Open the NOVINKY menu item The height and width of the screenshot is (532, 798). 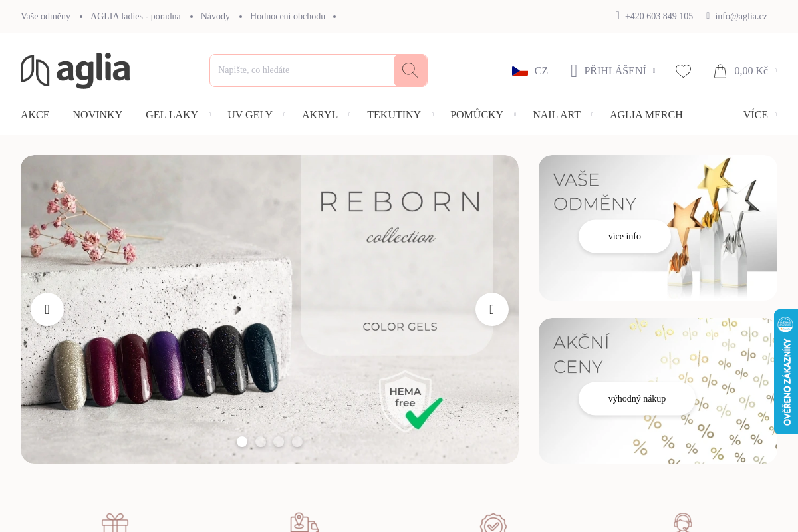click(x=98, y=115)
